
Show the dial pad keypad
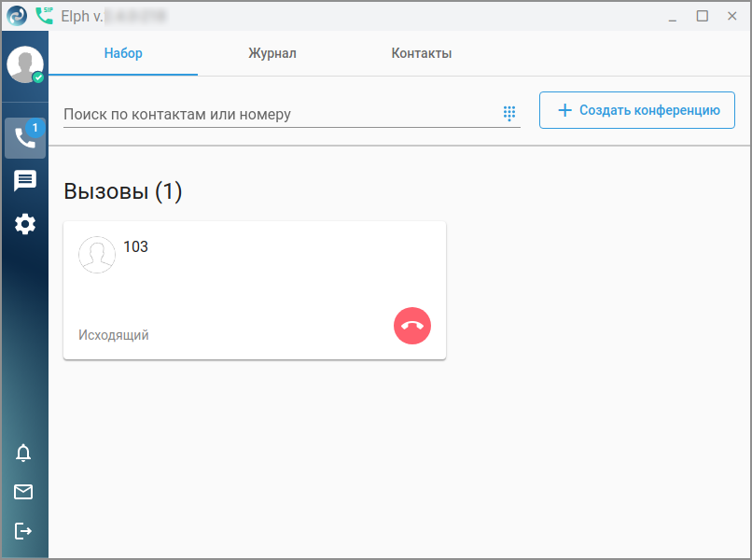(x=509, y=113)
